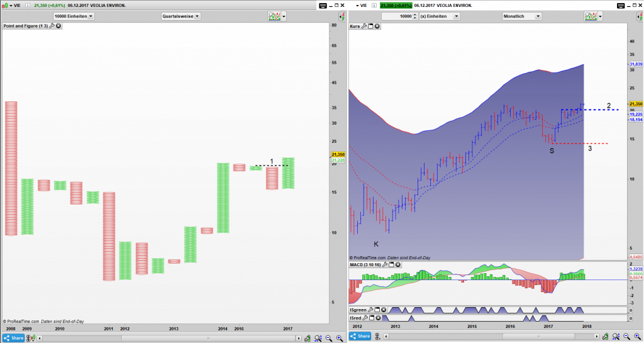This screenshot has height=343, width=644.
Task: Click zoom-area magnifier in left chart footer
Action: [x=318, y=338]
